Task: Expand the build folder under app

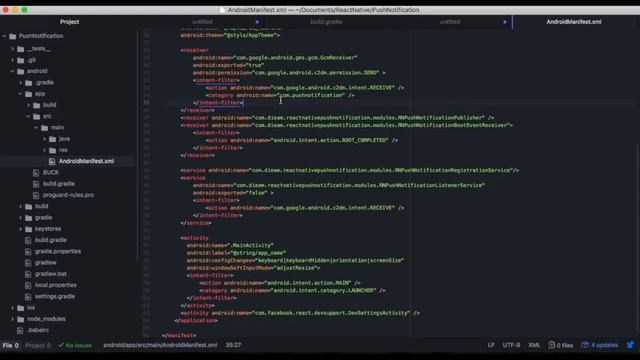Action: coord(29,105)
